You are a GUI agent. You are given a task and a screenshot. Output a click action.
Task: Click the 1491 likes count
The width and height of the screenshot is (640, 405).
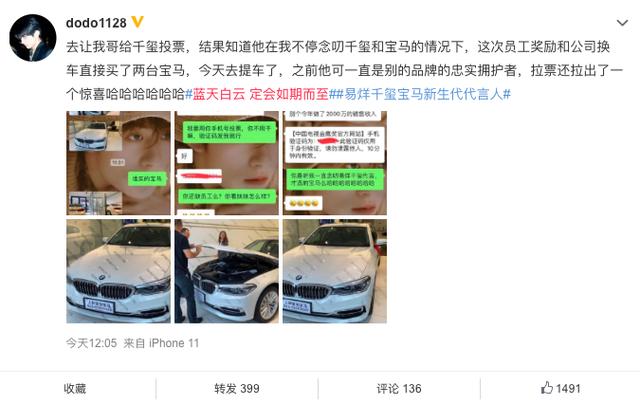point(568,388)
